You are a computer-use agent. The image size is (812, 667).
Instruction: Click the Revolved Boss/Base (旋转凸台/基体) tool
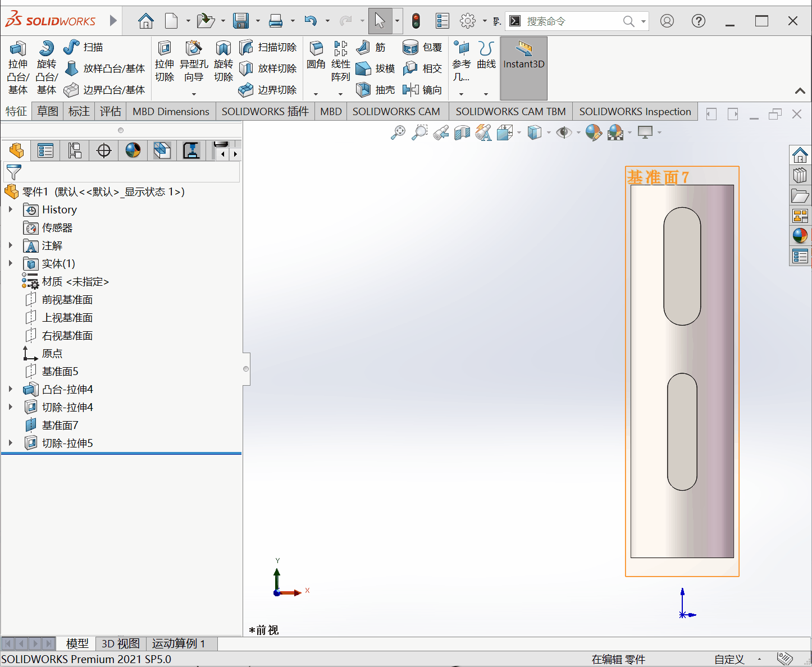pyautogui.click(x=47, y=67)
